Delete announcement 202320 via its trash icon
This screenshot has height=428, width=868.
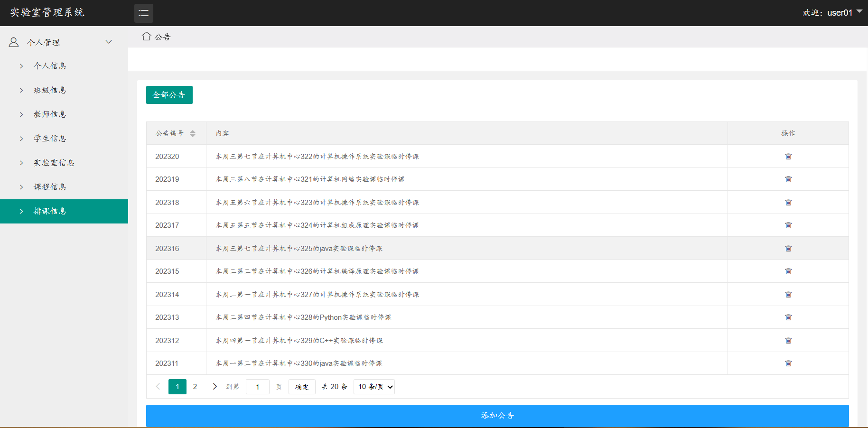788,157
